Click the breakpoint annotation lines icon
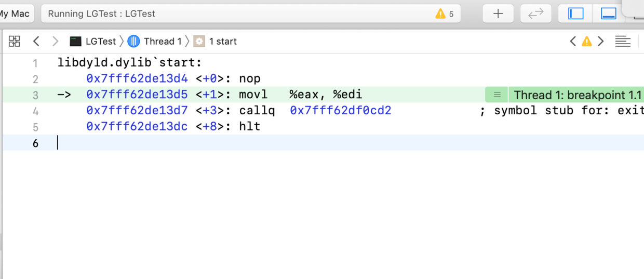Image resolution: width=644 pixels, height=279 pixels. tap(497, 95)
